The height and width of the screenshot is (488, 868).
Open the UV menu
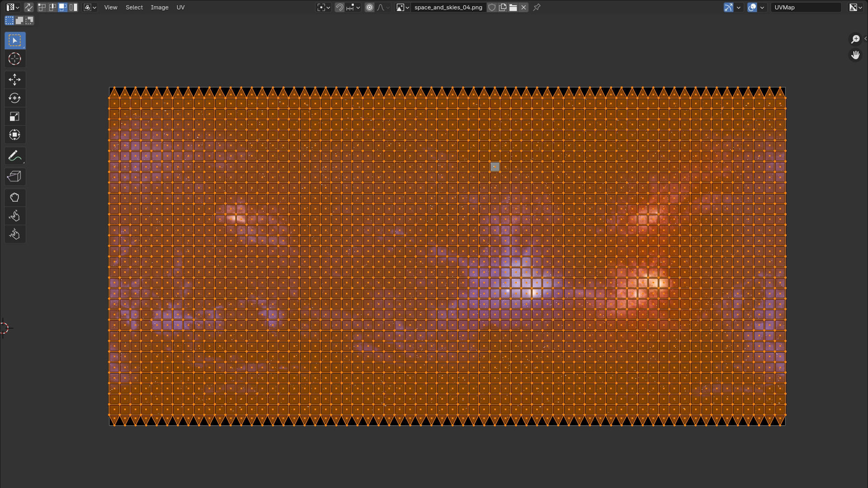coord(180,7)
